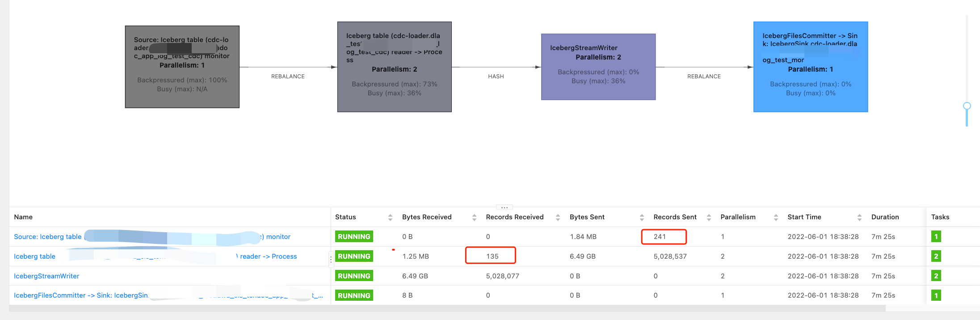Click the Bytes Received value 8 B
980x320 pixels.
tap(408, 295)
